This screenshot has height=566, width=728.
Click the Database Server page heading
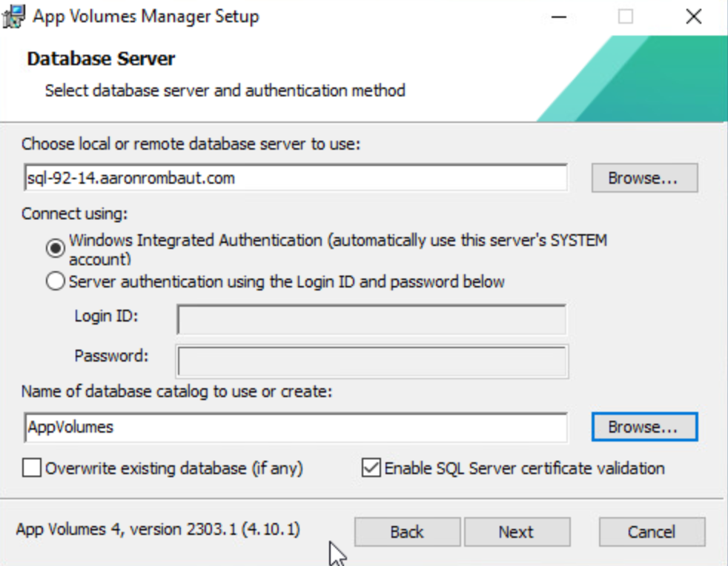click(x=101, y=59)
